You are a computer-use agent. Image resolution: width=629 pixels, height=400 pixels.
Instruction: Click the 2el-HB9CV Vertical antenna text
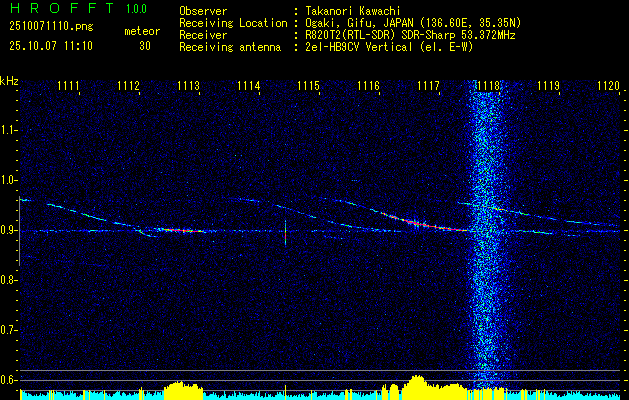pyautogui.click(x=389, y=47)
